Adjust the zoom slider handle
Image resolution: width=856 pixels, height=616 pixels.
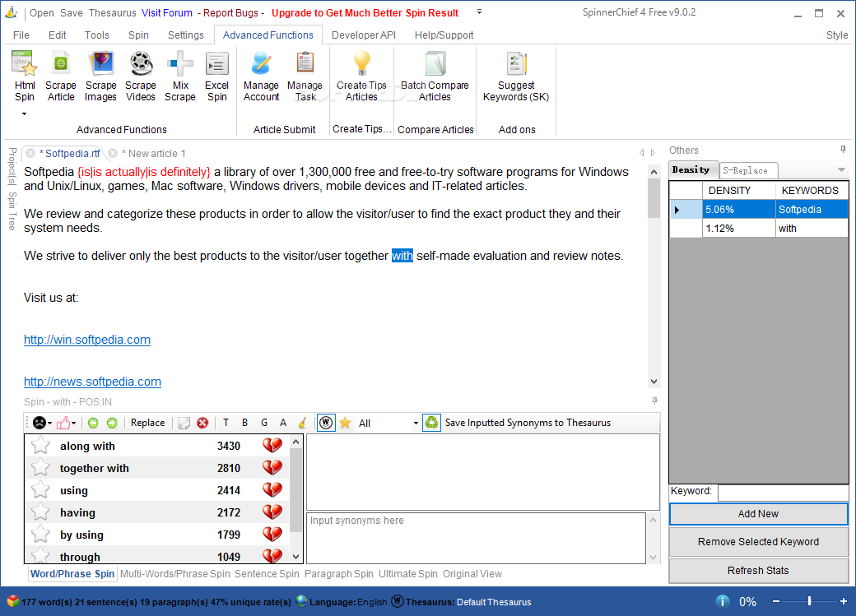pos(809,600)
